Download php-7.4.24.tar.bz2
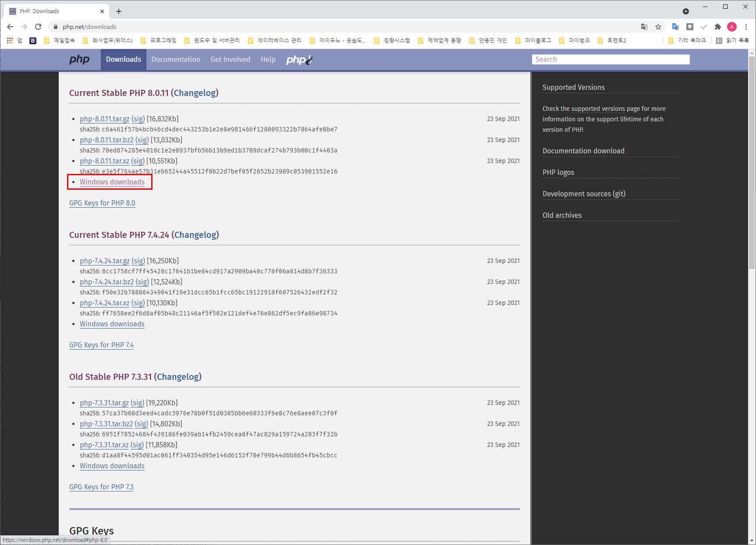Screen dimensions: 756x545 pos(107,282)
